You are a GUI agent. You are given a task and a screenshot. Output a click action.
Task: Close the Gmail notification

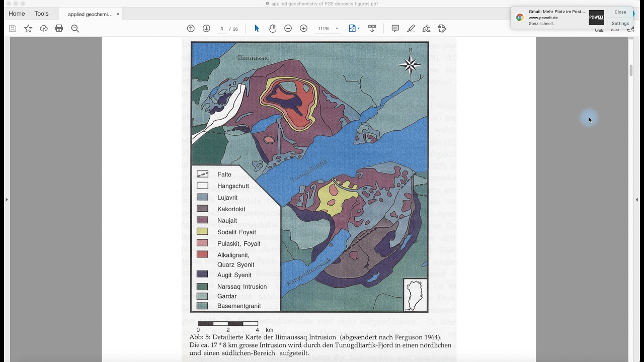[x=620, y=12]
